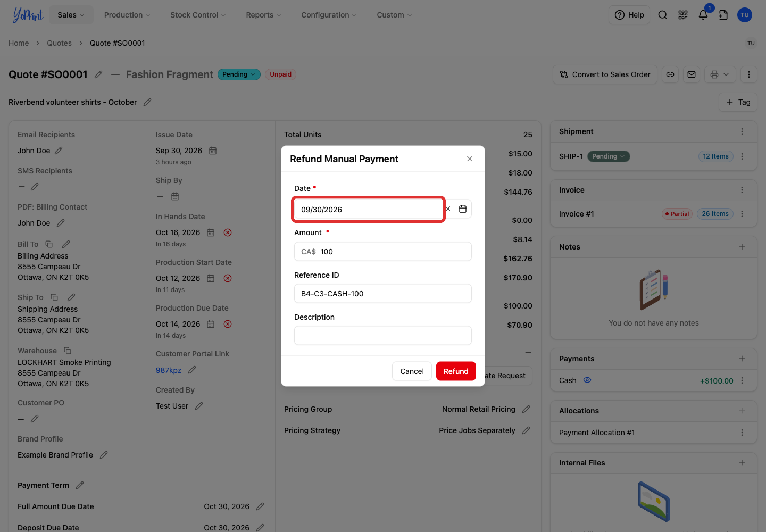Expand the Custom menu
The image size is (766, 532).
[x=394, y=15]
